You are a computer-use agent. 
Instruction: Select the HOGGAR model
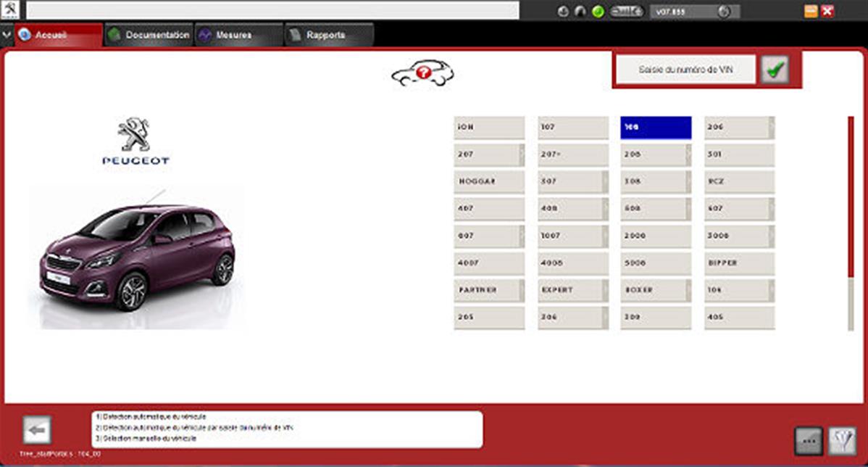[x=489, y=182]
